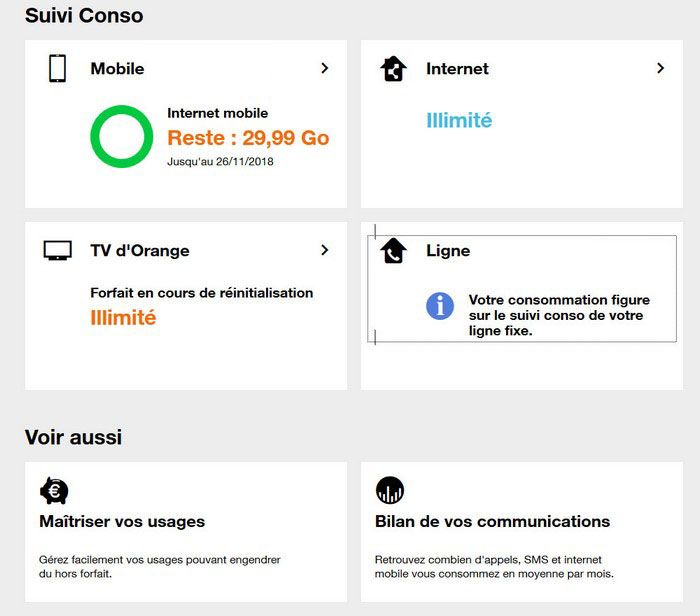Click the green mobile data usage ring
700x616 pixels.
(121, 137)
